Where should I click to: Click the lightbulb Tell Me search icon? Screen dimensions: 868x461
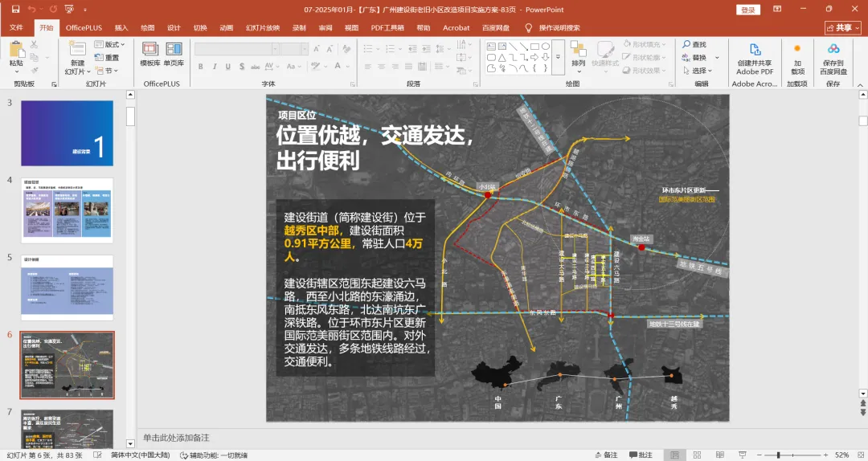(528, 27)
